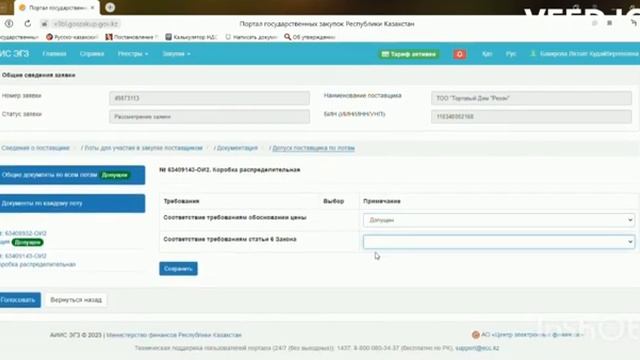The image size is (640, 360).
Task: Click the Статус заявки field
Action: pos(209,116)
